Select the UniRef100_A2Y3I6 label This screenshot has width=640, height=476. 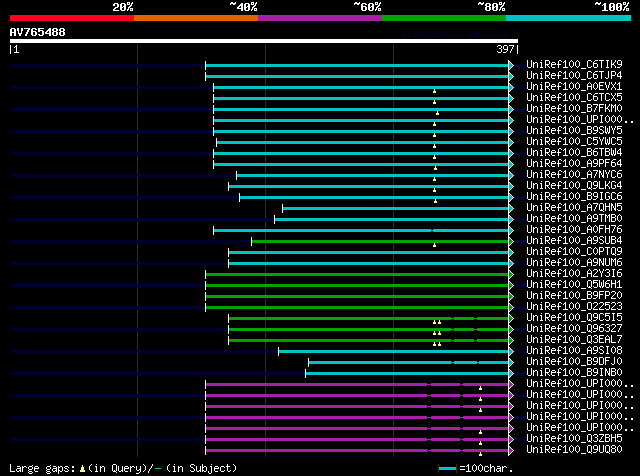[x=574, y=274]
